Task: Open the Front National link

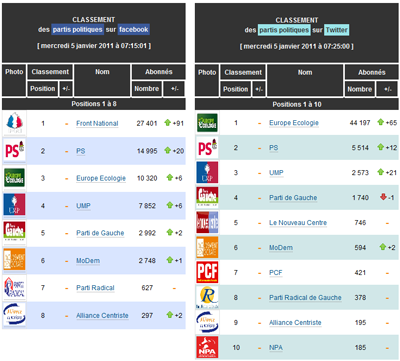Action: point(97,123)
